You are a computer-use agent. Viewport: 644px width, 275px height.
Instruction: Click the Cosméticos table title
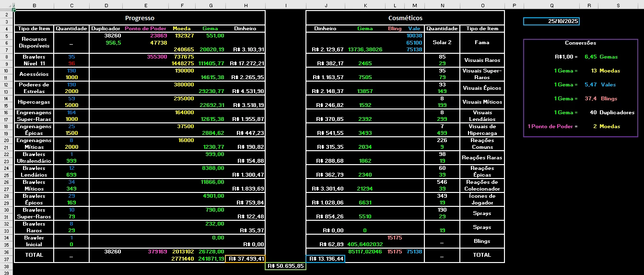click(x=405, y=18)
